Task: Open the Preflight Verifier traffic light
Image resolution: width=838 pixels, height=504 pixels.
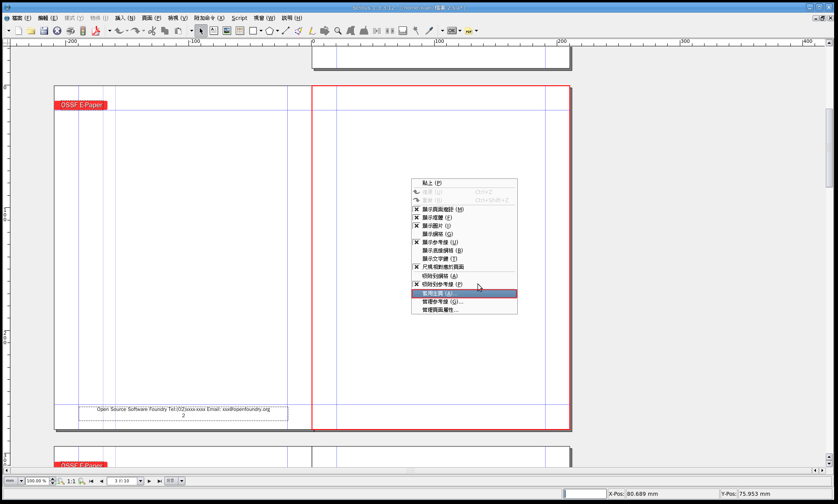Action: pos(83,31)
